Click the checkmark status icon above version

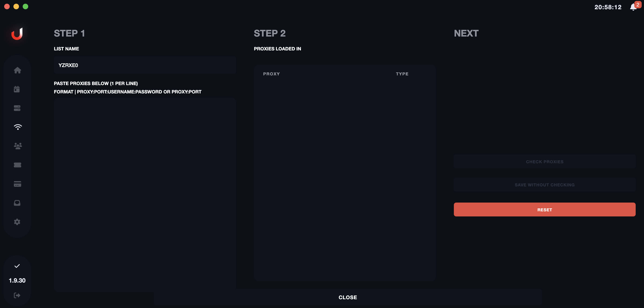[17, 266]
